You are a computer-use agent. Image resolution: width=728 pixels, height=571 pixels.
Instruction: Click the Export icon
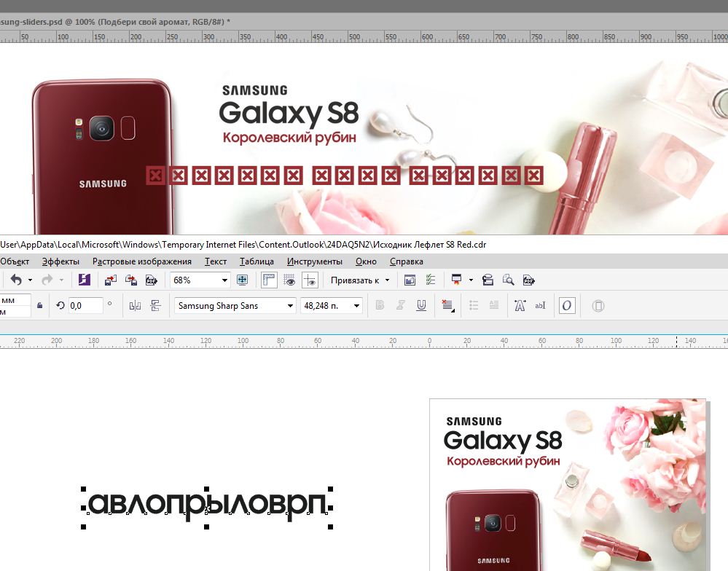(x=131, y=280)
